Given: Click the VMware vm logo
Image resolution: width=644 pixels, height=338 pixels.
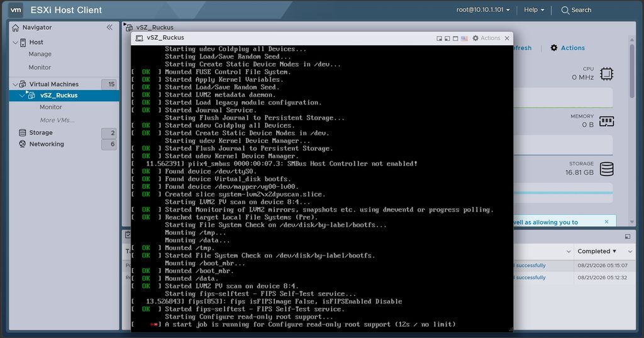Looking at the screenshot, I should click(x=16, y=10).
